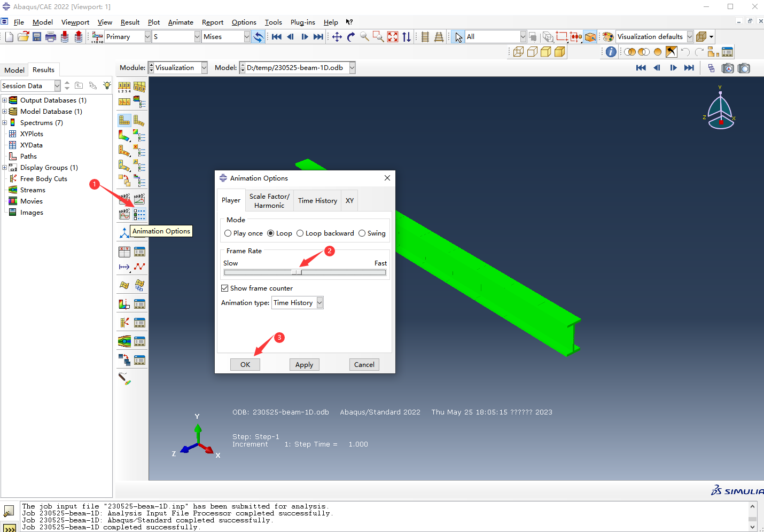Screen dimensions: 764x532
Task: Select the Play once radio button
Action: [228, 233]
